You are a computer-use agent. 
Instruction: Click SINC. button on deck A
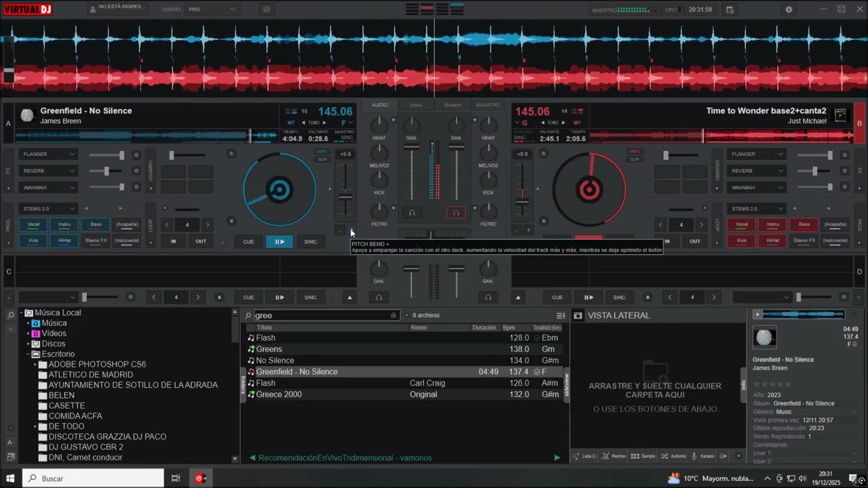(311, 241)
